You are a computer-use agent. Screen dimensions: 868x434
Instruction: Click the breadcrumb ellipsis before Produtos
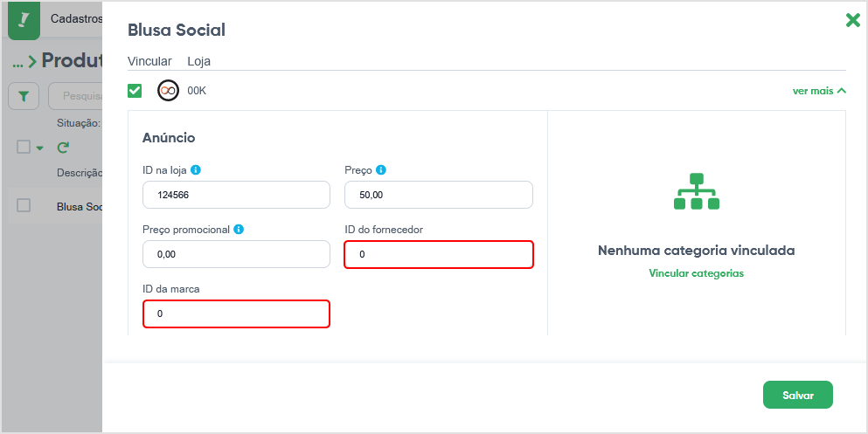tap(18, 62)
